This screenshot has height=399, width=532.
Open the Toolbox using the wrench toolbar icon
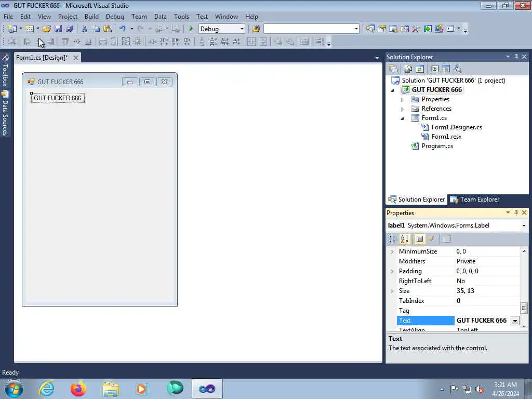tap(416, 29)
